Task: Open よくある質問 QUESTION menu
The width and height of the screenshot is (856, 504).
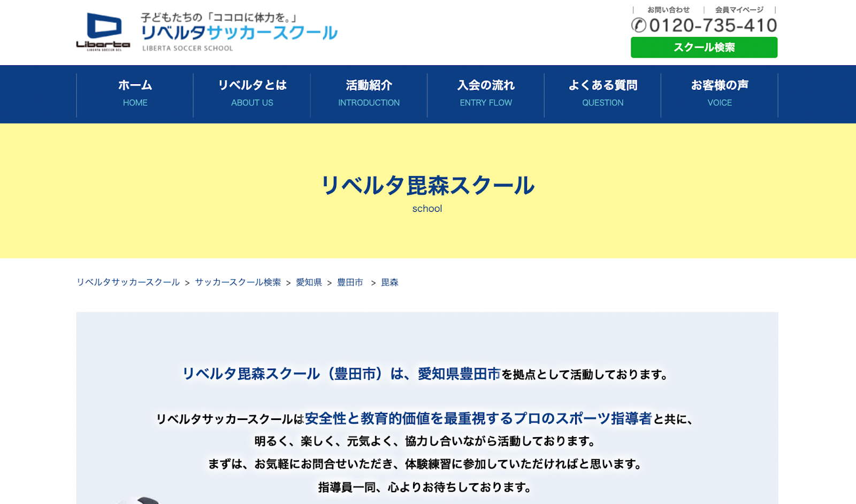Action: click(x=602, y=94)
